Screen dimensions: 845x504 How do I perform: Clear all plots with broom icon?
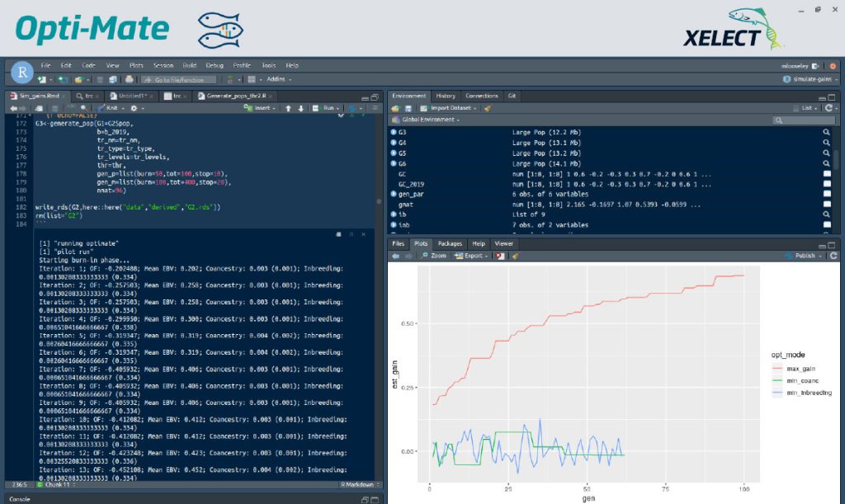pos(515,256)
